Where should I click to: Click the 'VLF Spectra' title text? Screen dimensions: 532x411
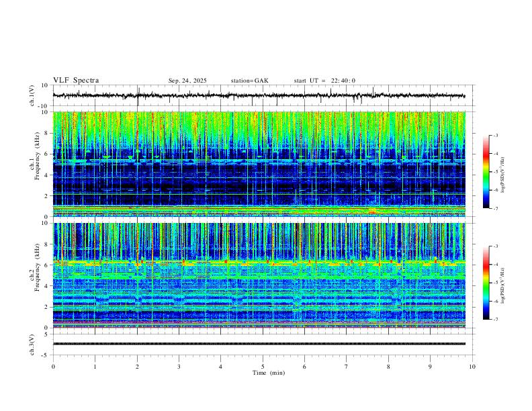point(76,81)
